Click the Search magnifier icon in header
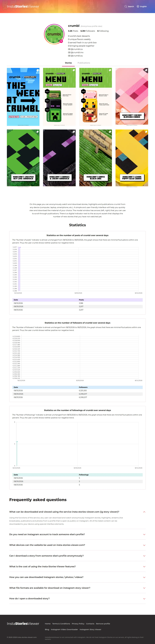155x644 pixels. pos(126,7)
